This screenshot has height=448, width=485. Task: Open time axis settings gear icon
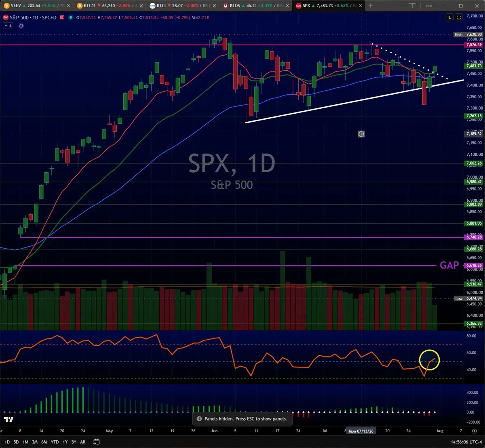(x=474, y=431)
